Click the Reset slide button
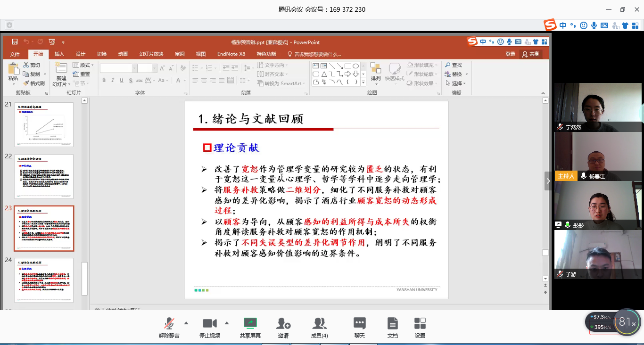This screenshot has width=644, height=345. [82, 74]
